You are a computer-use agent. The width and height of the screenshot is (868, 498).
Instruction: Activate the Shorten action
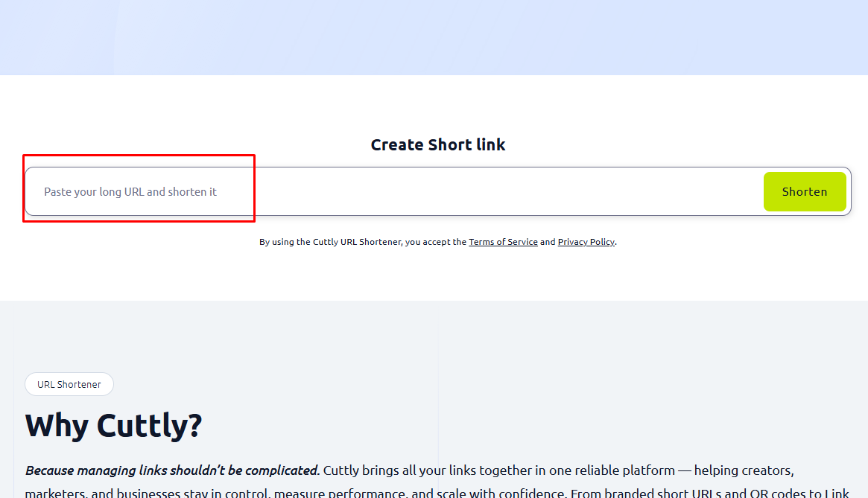[x=805, y=191]
